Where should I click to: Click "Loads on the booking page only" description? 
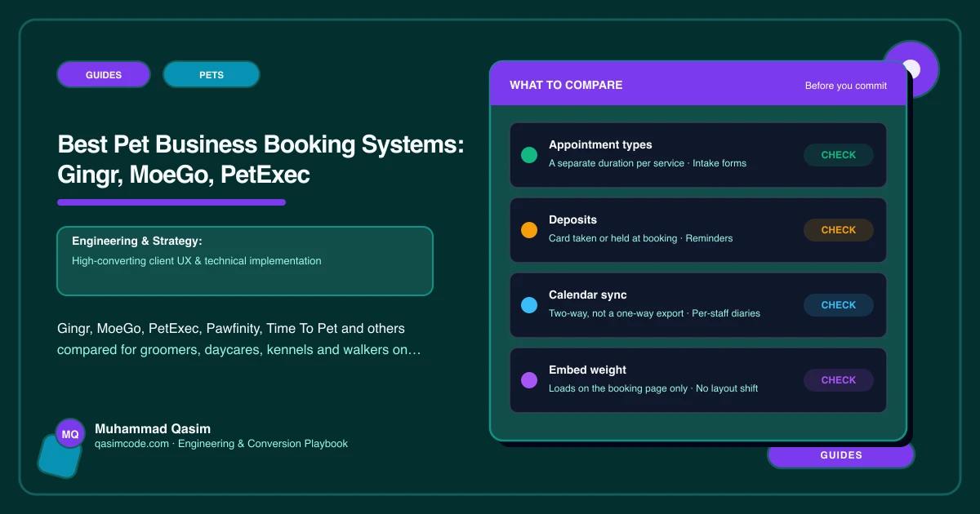point(618,388)
